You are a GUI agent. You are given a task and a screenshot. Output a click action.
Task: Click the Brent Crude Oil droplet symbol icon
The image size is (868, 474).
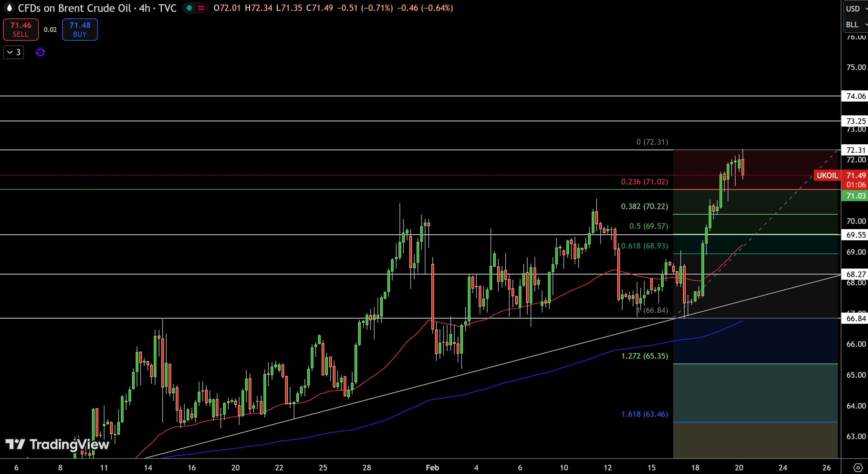coord(9,8)
